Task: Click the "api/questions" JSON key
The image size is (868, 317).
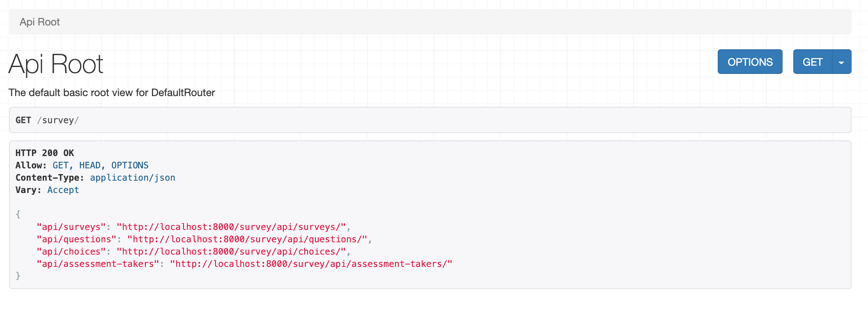Action: point(77,239)
